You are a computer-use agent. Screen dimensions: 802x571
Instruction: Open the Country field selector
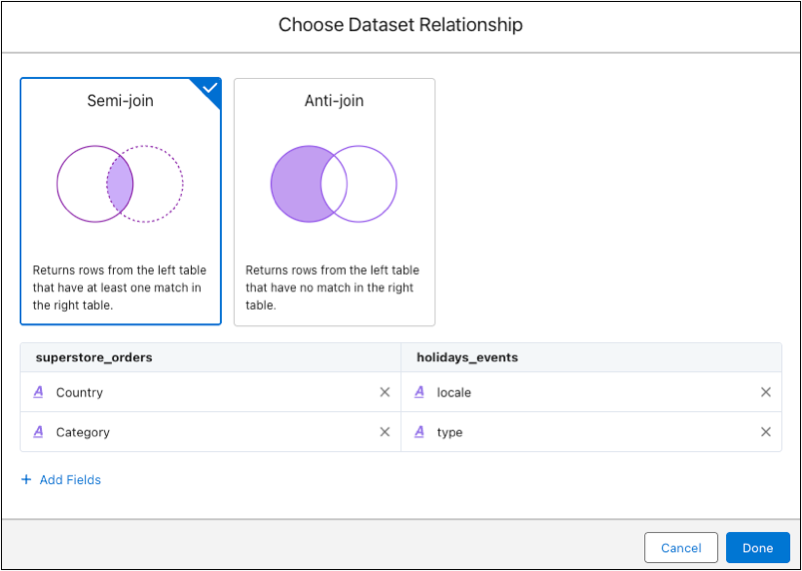[x=211, y=392]
